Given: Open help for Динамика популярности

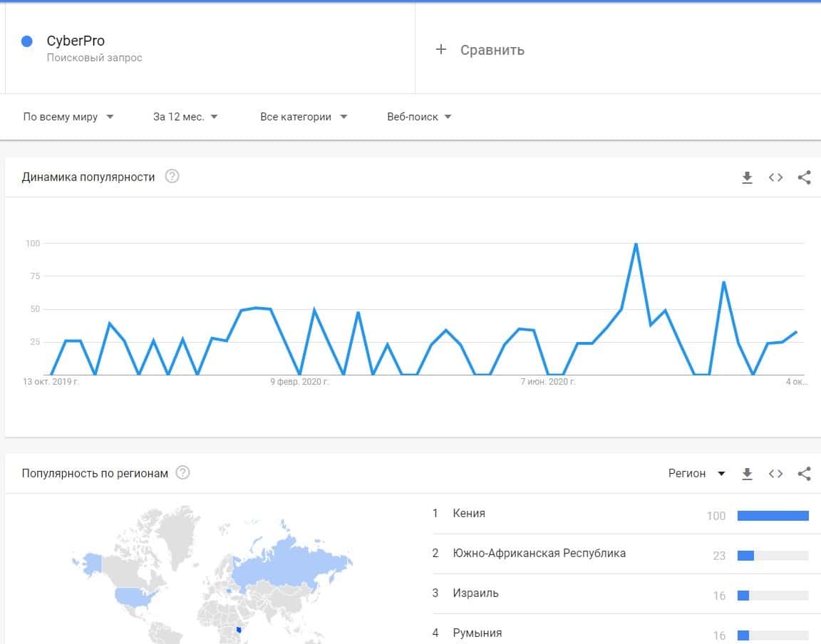Looking at the screenshot, I should [x=172, y=177].
